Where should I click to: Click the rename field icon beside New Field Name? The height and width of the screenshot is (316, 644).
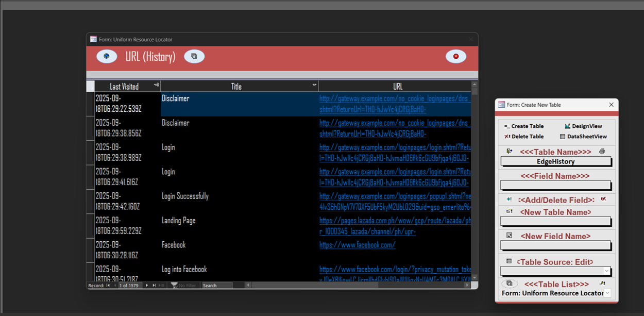point(509,236)
